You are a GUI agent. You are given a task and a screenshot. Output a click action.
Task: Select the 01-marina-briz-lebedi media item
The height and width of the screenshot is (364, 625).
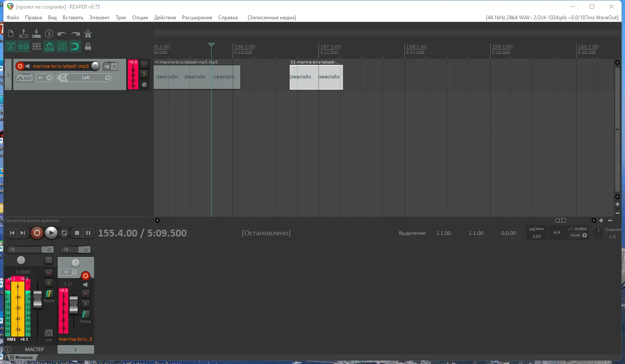(316, 77)
